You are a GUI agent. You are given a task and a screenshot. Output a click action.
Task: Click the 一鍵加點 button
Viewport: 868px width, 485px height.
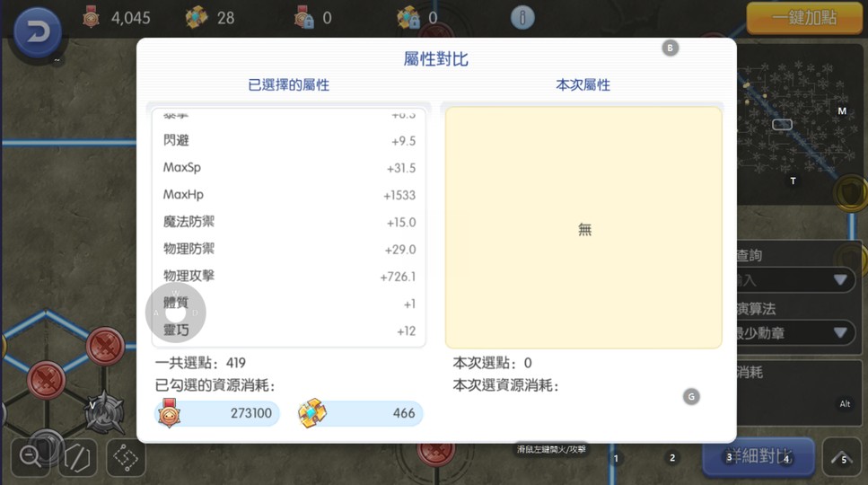pos(803,18)
